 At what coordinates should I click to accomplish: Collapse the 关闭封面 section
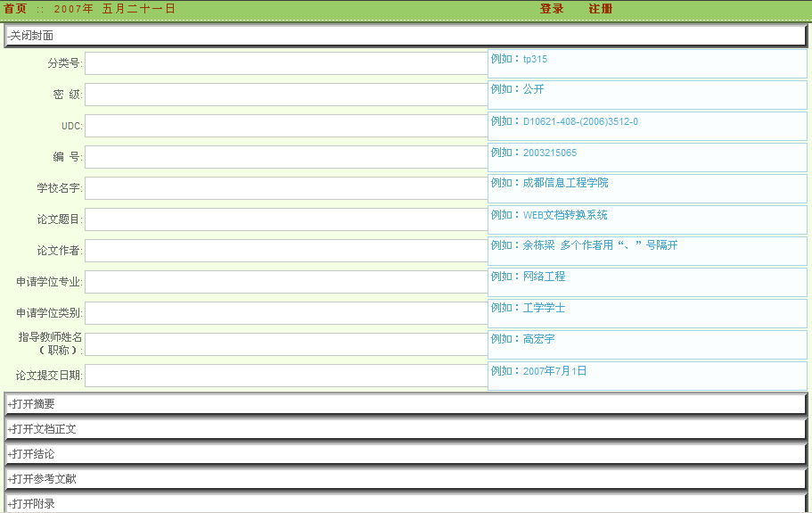[x=406, y=36]
